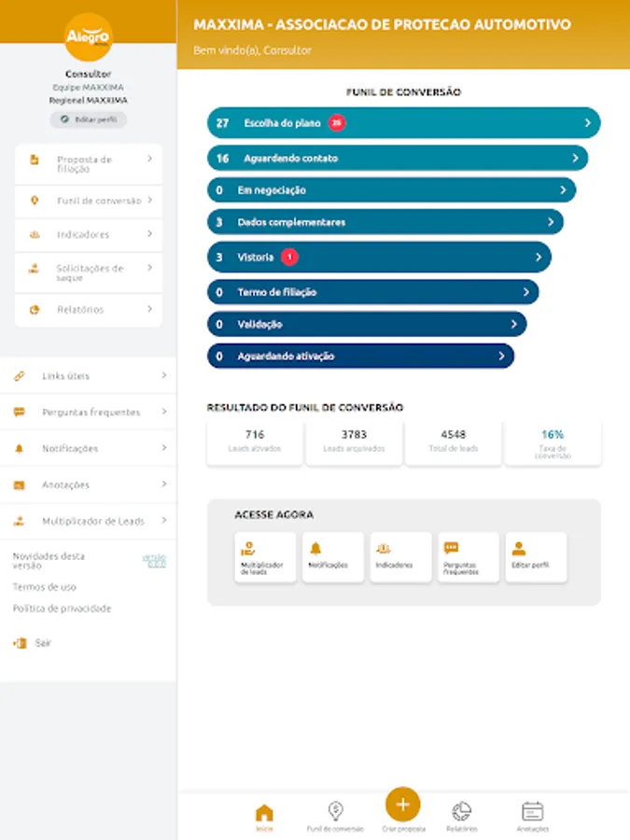This screenshot has height=840, width=630.
Task: Open Notificações bell card in Acesse Agora
Action: 332,557
